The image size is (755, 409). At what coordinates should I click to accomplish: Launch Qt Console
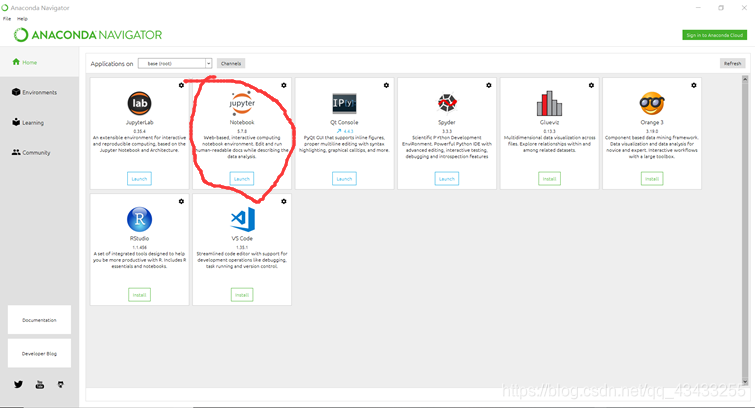point(344,179)
